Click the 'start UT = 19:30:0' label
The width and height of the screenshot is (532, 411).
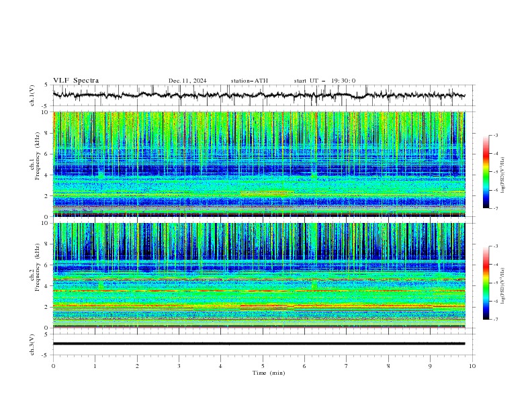pyautogui.click(x=324, y=81)
